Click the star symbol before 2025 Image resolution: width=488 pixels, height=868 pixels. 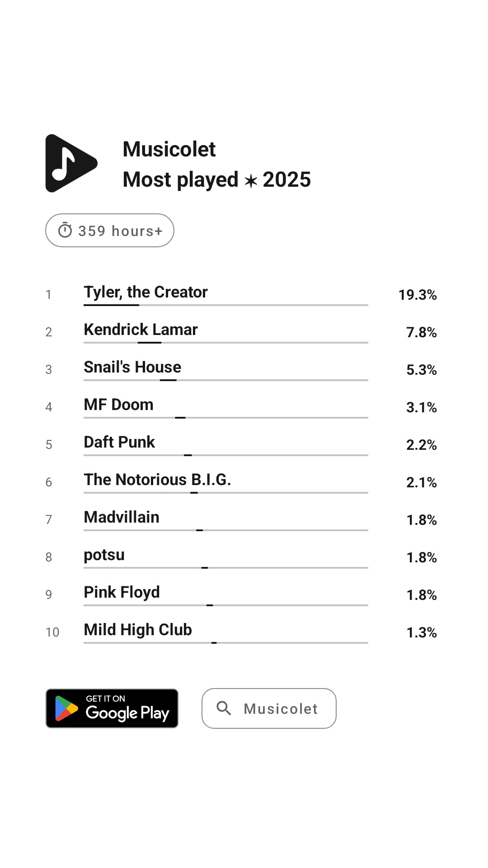point(251,181)
